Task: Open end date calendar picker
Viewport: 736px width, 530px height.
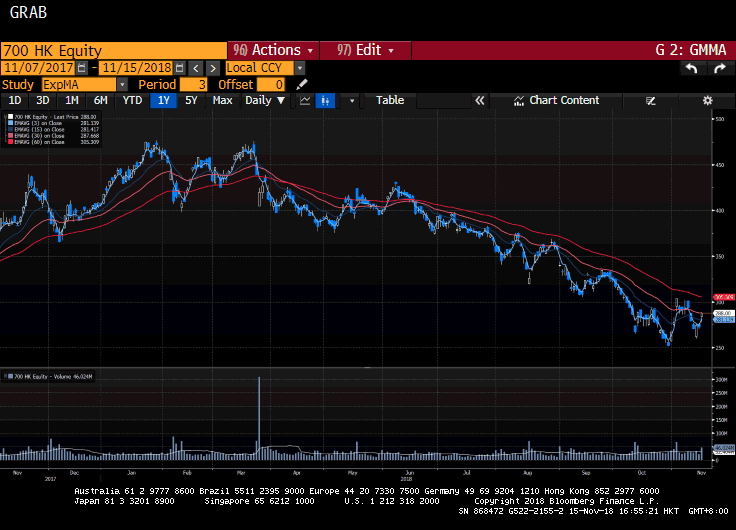Action: point(179,68)
